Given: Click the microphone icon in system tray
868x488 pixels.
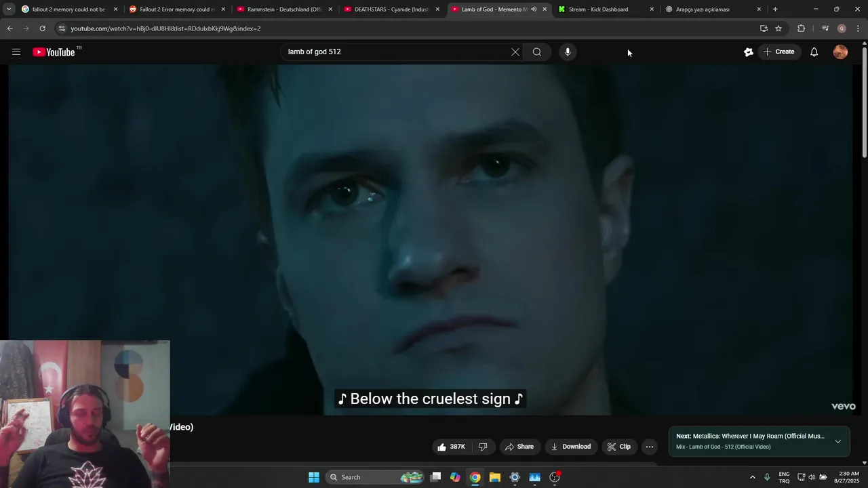Looking at the screenshot, I should point(767,477).
